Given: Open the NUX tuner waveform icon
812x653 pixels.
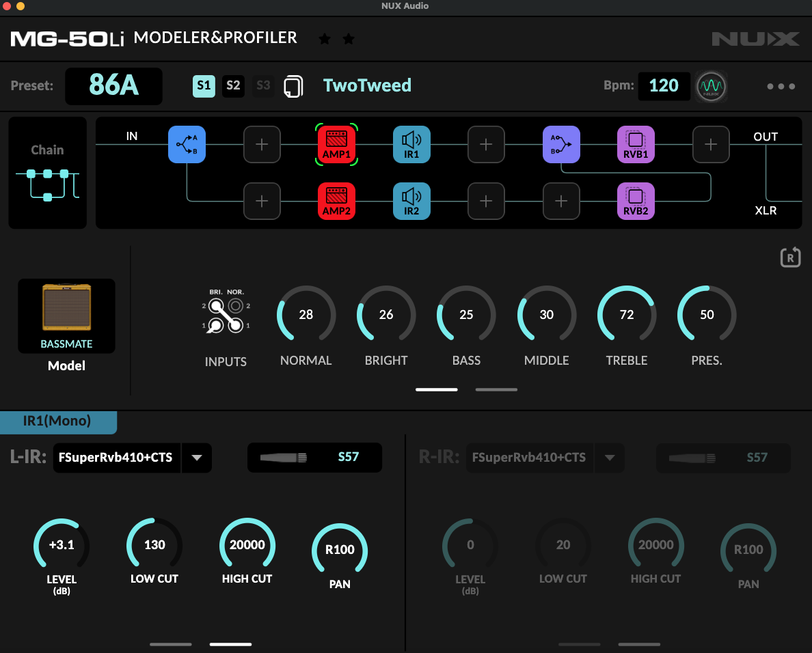Looking at the screenshot, I should (711, 87).
